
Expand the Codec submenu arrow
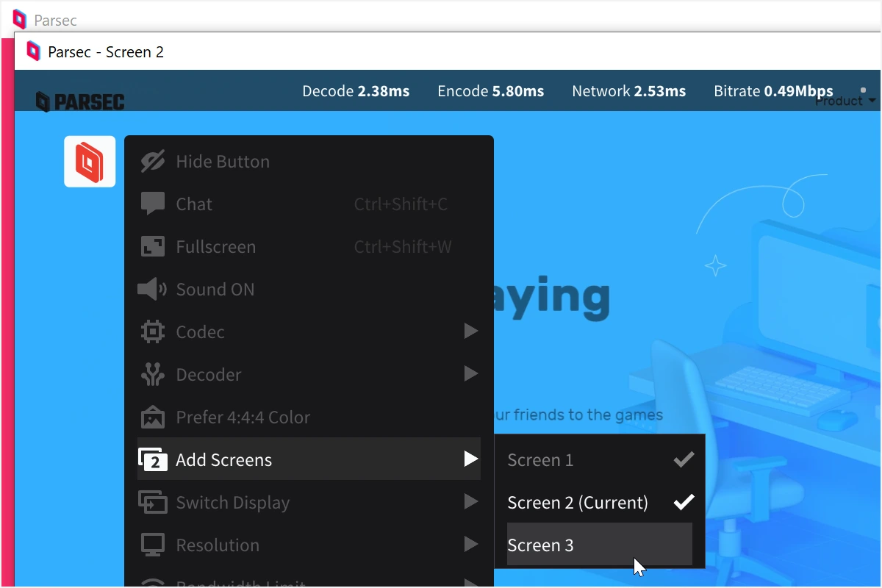tap(471, 332)
